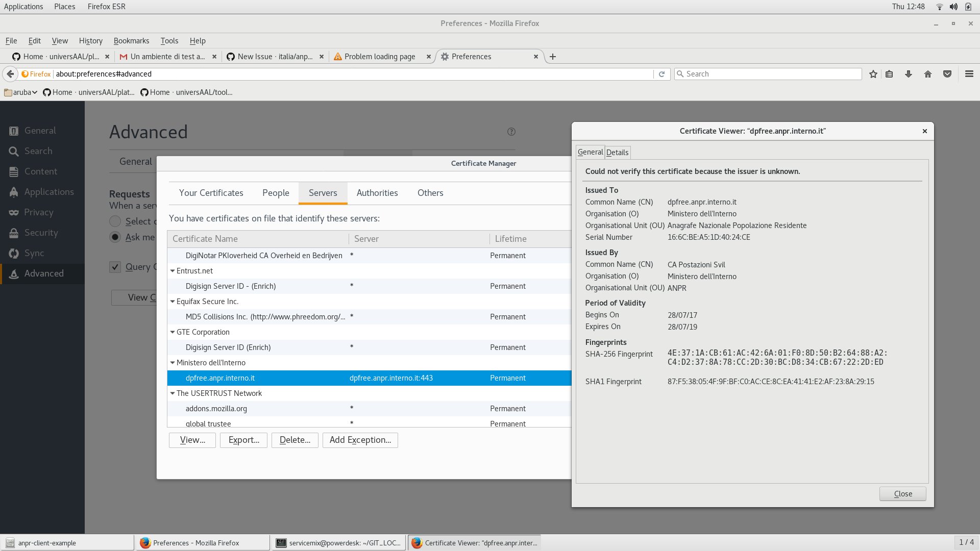This screenshot has width=980, height=551.
Task: Open the downloads arrow icon
Action: click(909, 74)
